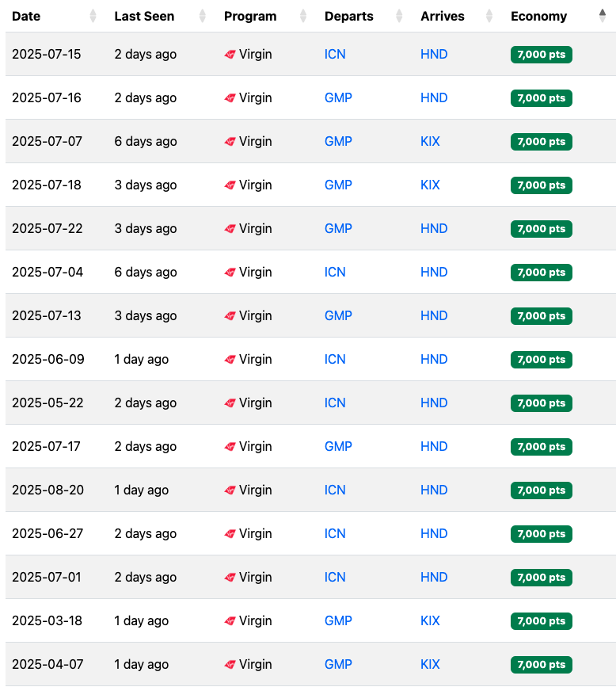Click 7,000 pts badge for 2025-08-20

pyautogui.click(x=541, y=490)
